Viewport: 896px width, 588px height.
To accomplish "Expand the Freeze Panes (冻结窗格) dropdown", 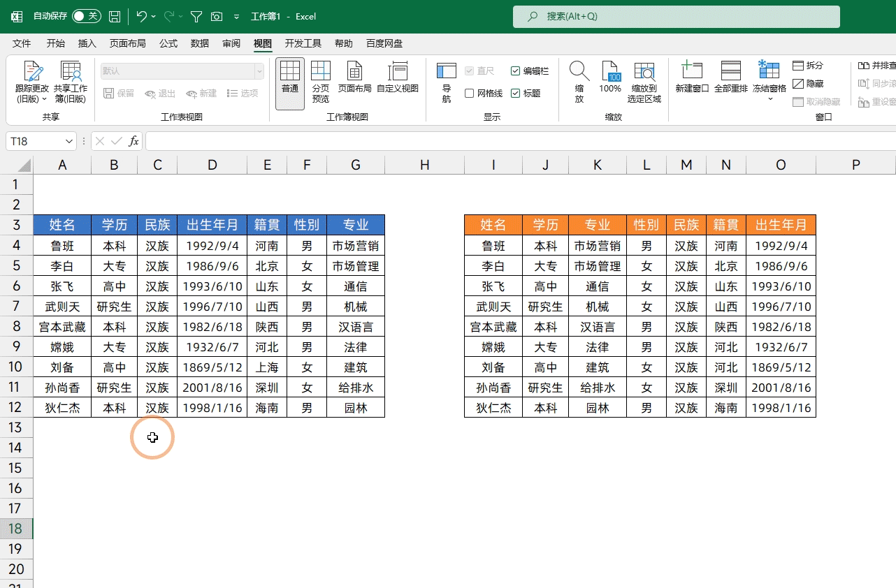I will point(769,99).
